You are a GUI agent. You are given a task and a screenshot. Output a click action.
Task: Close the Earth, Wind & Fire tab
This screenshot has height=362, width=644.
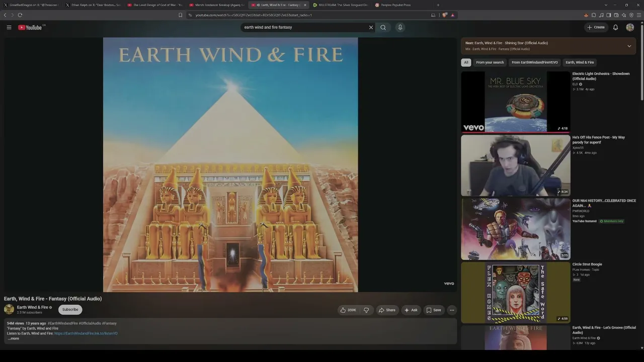[305, 5]
